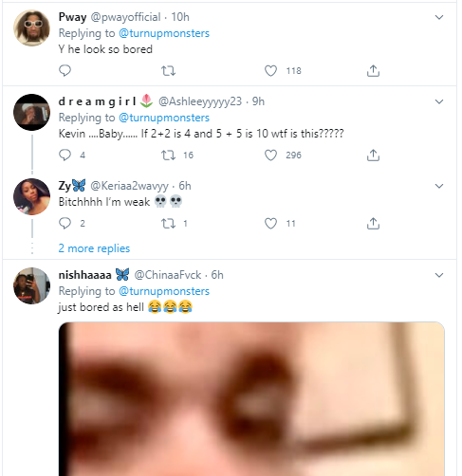Screen dimensions: 462x476
Task: Open the @Ashleeyyyyy23 profile handle
Action: [200, 101]
